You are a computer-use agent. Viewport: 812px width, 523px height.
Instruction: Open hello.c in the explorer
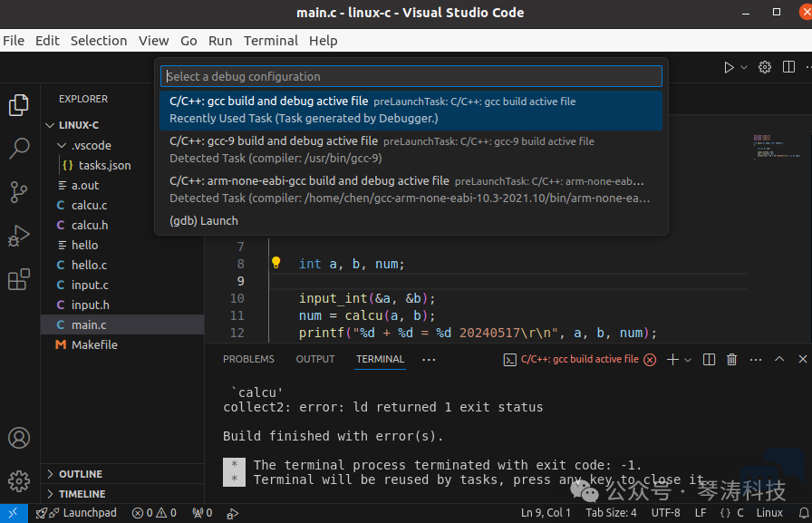(x=122, y=265)
